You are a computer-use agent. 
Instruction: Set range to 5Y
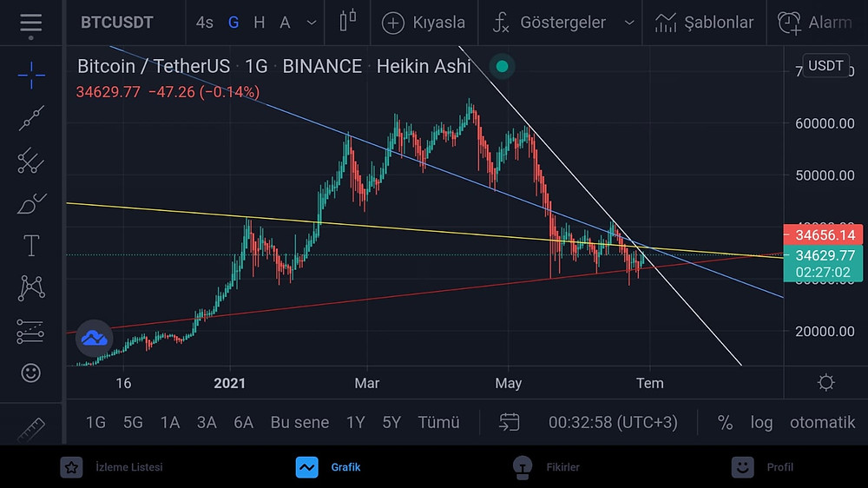391,423
